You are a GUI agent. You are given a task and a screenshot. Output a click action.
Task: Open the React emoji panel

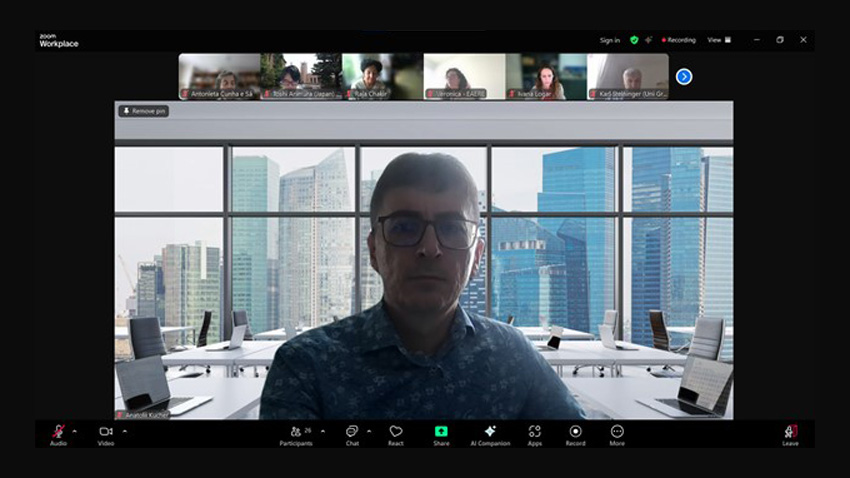[x=396, y=432]
